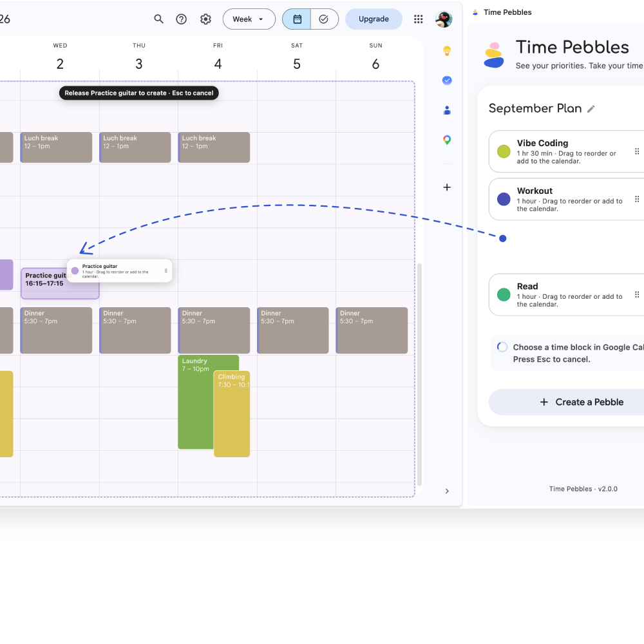Click Read pebble green color dot

pyautogui.click(x=504, y=294)
